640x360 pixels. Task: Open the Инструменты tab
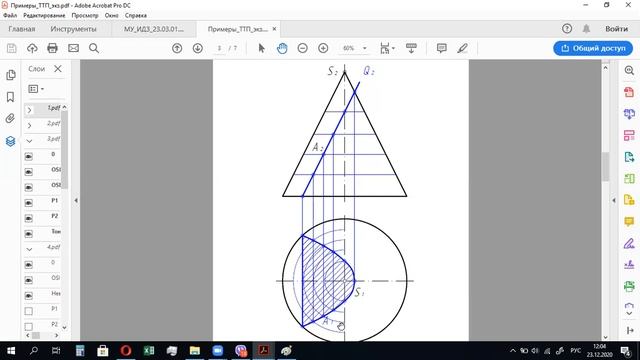coord(73,29)
